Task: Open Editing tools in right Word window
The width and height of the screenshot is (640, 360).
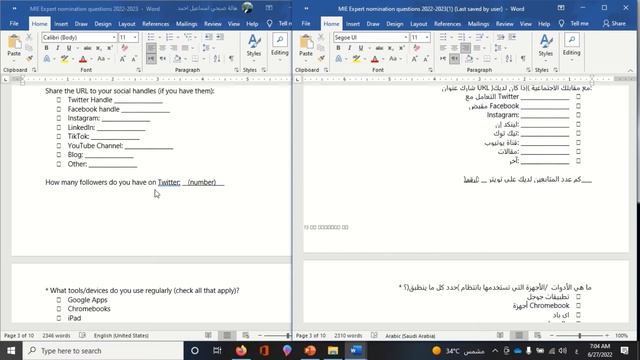Action: point(571,46)
